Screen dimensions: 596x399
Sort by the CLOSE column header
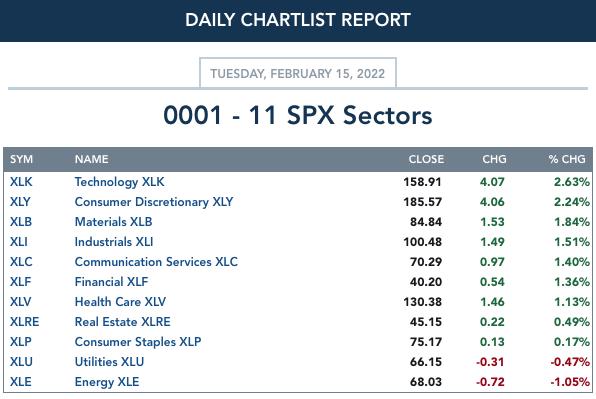pyautogui.click(x=426, y=159)
